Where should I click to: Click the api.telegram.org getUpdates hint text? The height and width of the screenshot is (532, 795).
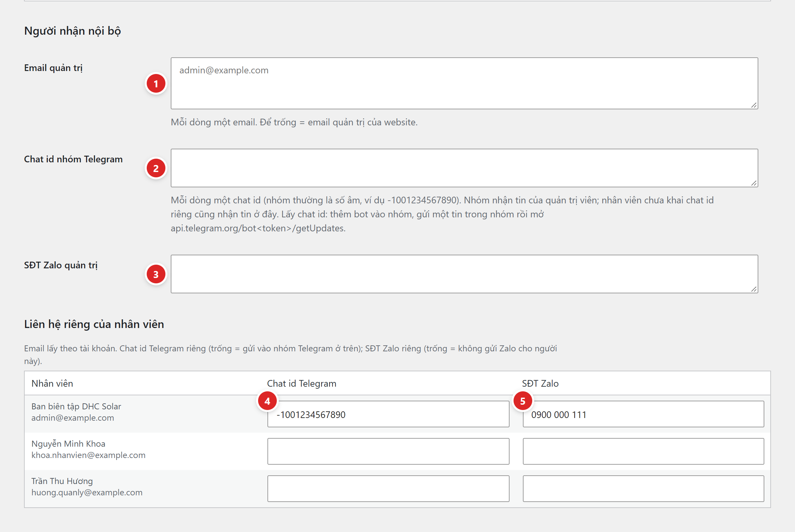[x=258, y=228]
